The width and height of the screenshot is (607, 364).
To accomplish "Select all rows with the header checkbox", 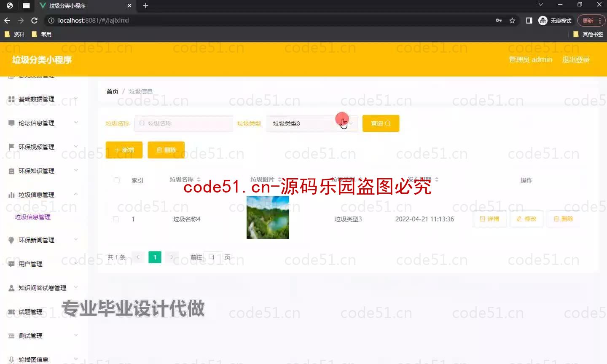I will click(x=117, y=180).
